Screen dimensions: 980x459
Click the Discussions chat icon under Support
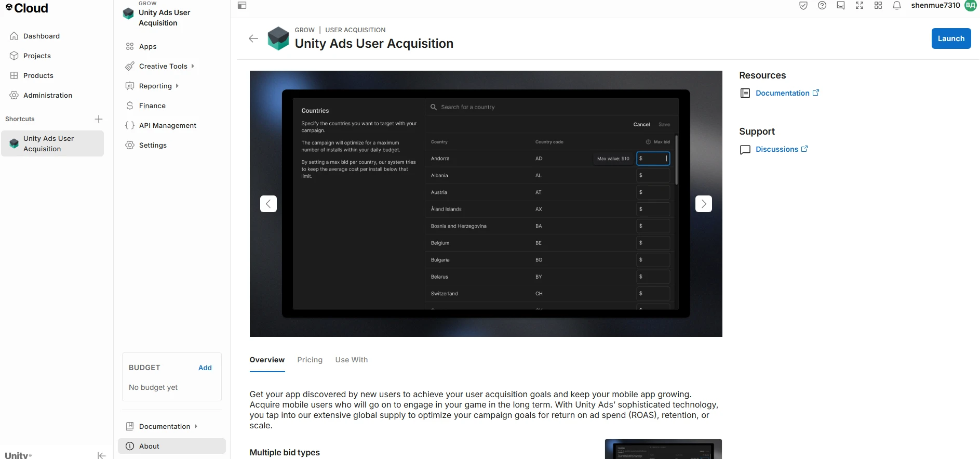pos(745,150)
